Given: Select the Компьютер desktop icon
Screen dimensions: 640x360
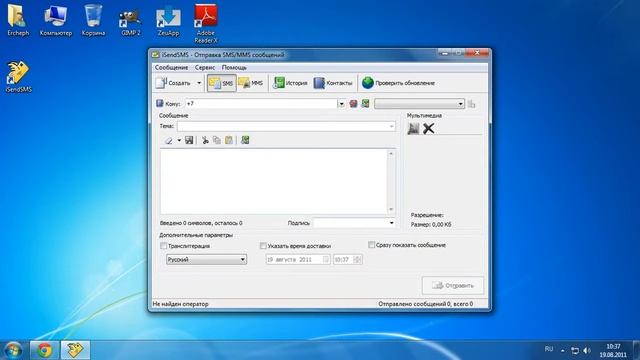Looking at the screenshot, I should point(56,20).
